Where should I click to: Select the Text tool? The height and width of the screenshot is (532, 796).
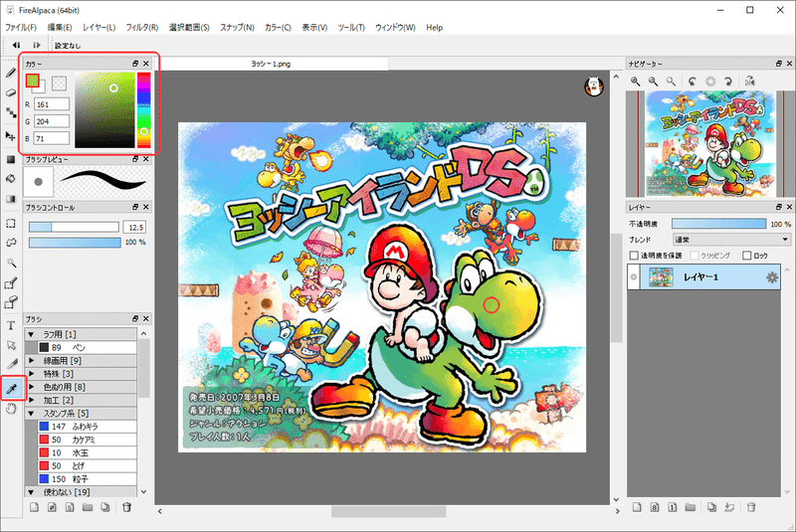tap(11, 325)
